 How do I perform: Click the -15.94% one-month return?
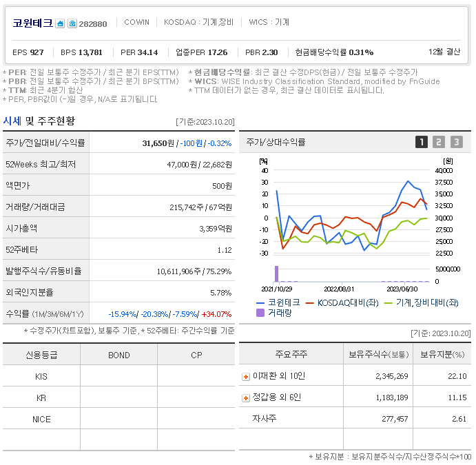pyautogui.click(x=123, y=314)
